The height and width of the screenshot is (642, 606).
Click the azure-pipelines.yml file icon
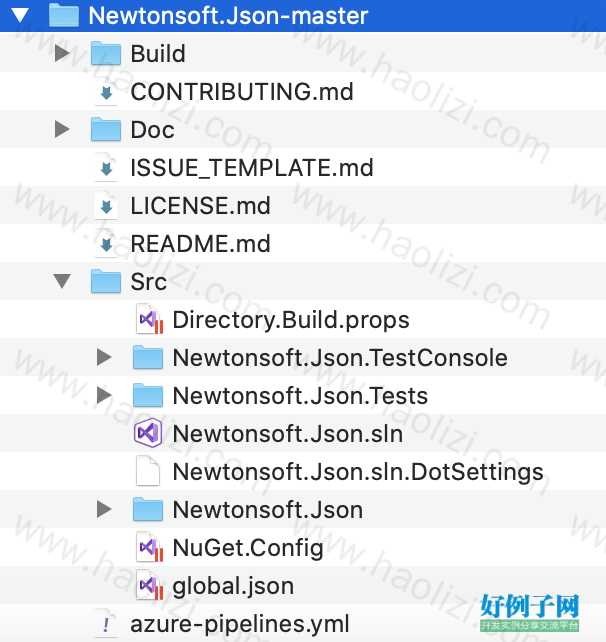106,624
